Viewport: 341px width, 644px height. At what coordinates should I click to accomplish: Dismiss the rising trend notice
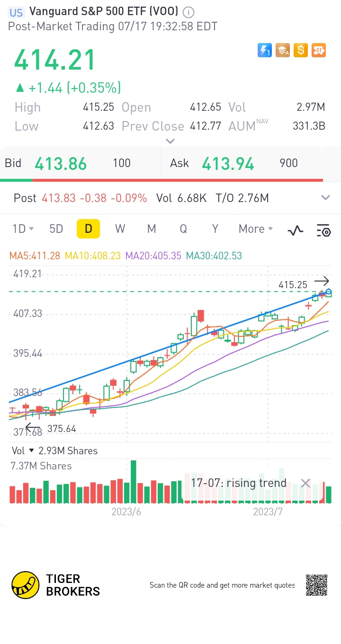point(305,483)
